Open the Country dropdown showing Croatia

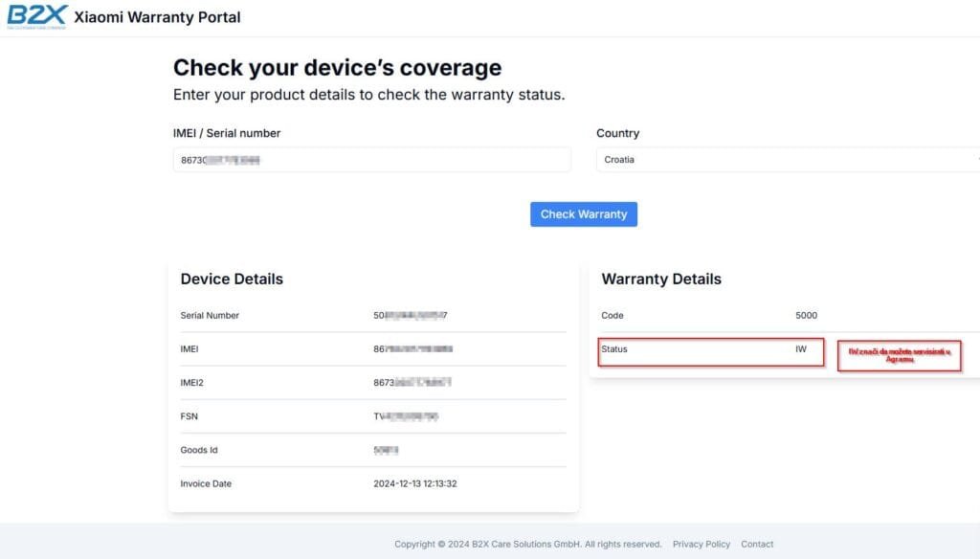(x=789, y=160)
